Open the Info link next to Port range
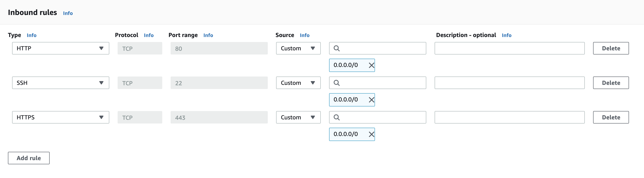Image resolution: width=644 pixels, height=178 pixels. 208,35
